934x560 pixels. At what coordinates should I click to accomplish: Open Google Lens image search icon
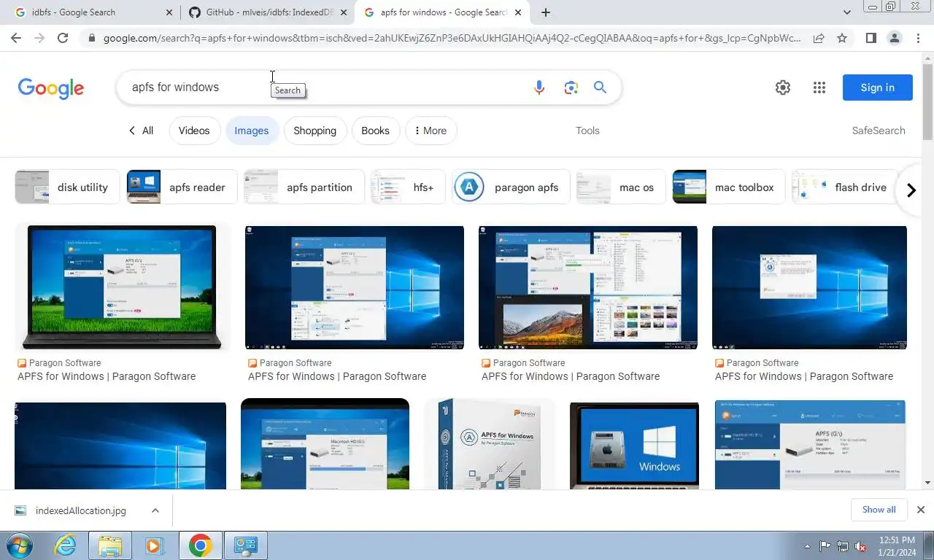pos(571,87)
